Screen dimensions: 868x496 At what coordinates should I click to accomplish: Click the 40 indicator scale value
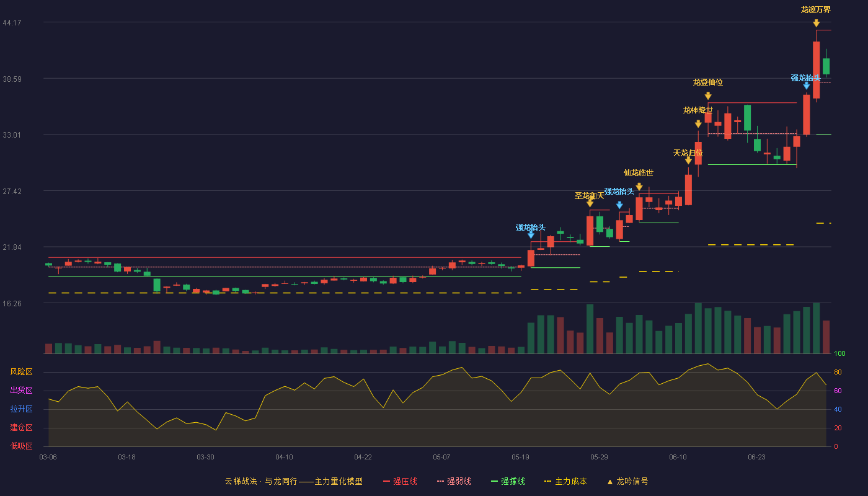pos(838,409)
